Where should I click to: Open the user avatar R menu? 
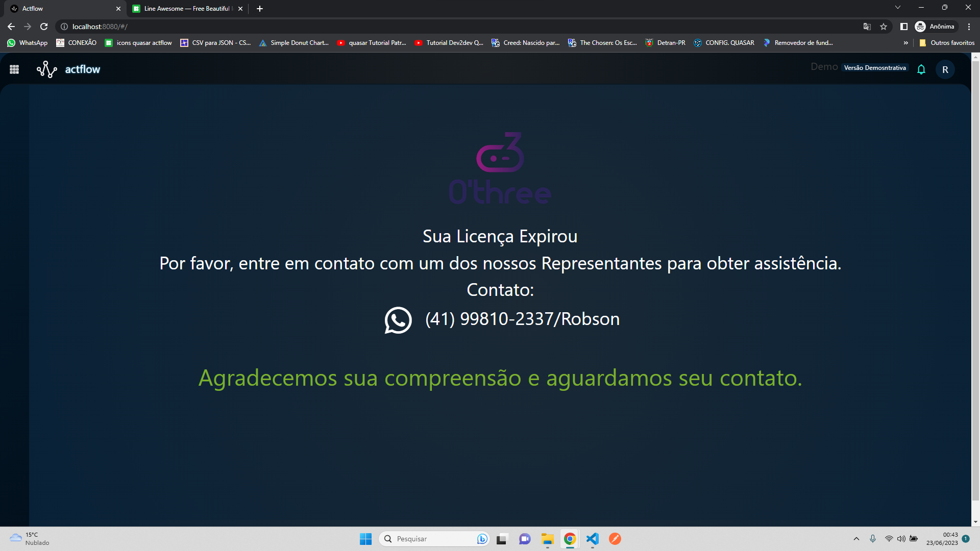coord(945,69)
